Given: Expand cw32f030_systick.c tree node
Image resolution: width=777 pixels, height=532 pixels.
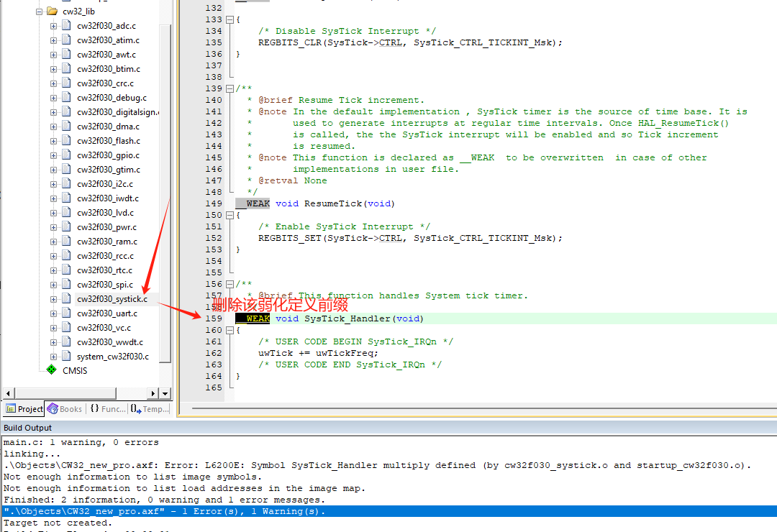Looking at the screenshot, I should coord(53,298).
